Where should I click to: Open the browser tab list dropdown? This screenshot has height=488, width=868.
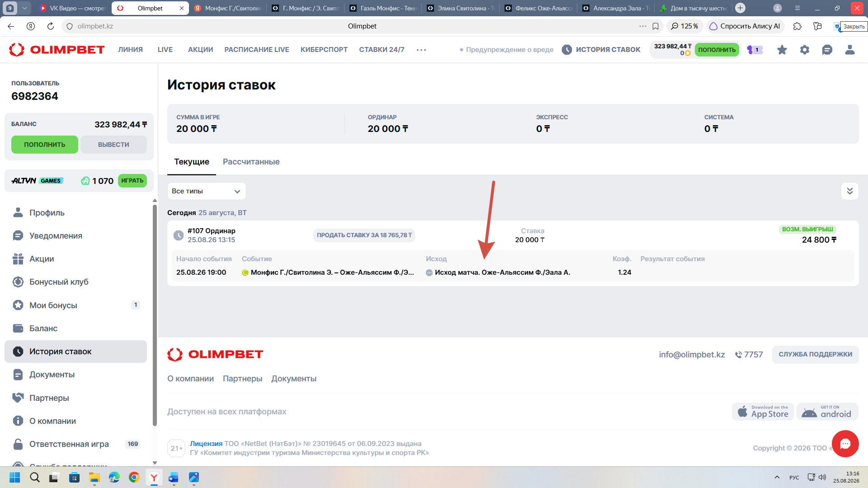(25, 8)
